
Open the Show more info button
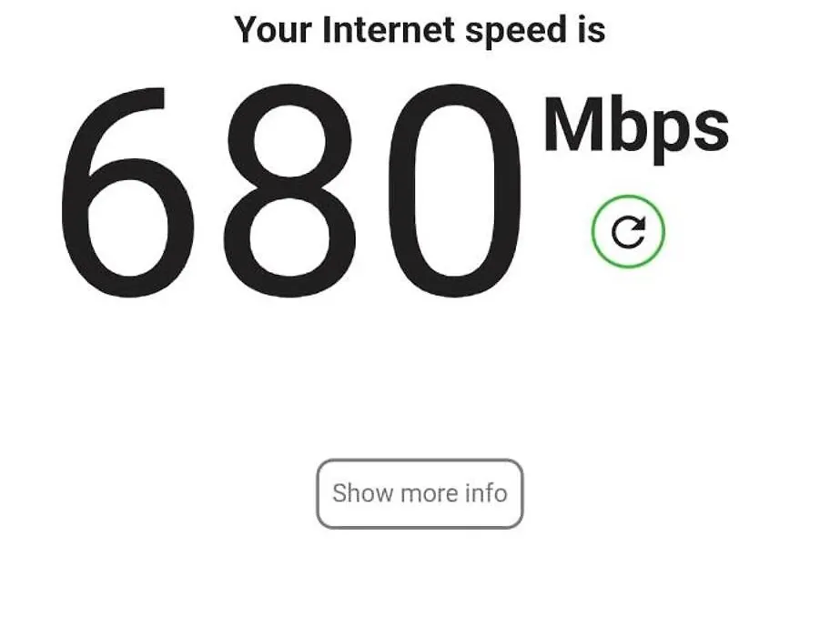tap(420, 493)
